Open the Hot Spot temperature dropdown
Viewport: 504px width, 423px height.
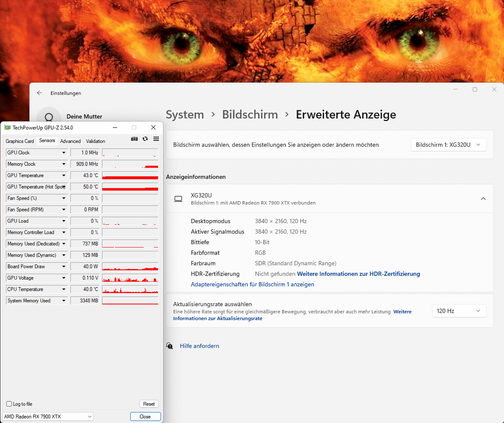coord(64,187)
